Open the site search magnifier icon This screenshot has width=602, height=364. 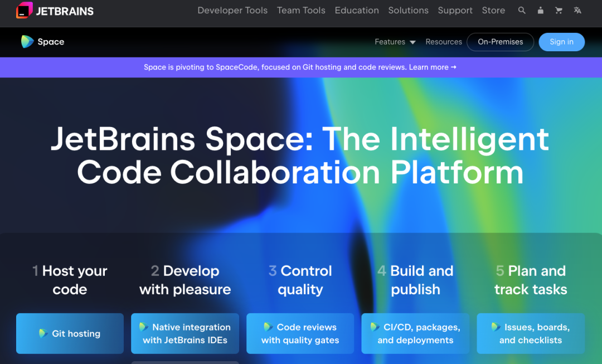[521, 11]
